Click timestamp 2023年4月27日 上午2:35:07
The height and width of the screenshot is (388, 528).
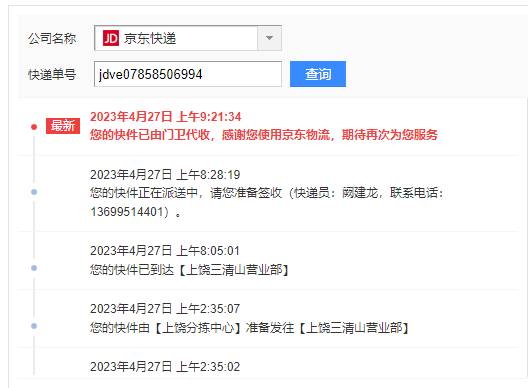[x=165, y=309]
